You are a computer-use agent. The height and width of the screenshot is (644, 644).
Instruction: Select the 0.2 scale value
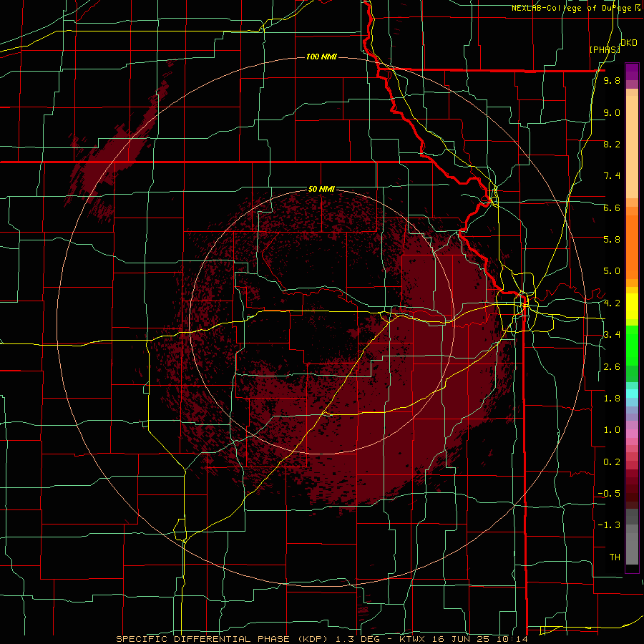pos(612,462)
